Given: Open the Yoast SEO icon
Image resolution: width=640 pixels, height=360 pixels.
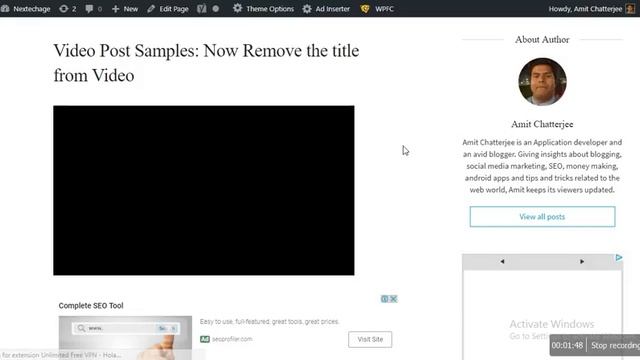Looking at the screenshot, I should (202, 9).
